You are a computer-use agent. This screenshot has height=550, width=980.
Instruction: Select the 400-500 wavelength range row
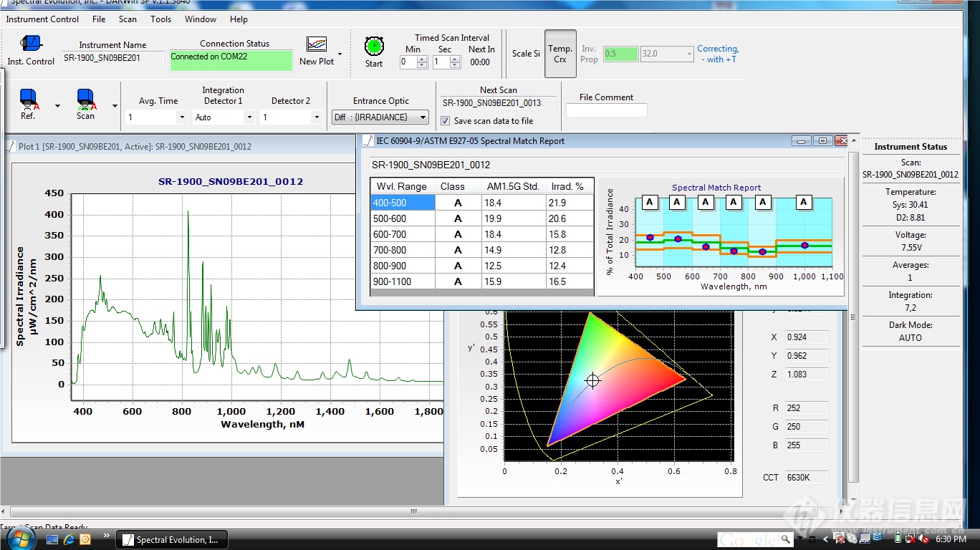481,203
